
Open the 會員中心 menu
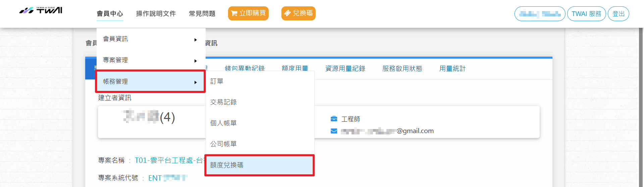coord(110,14)
